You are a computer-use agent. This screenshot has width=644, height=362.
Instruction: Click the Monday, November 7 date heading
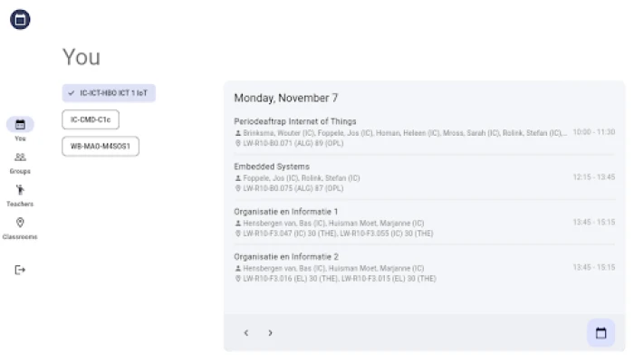coord(285,98)
